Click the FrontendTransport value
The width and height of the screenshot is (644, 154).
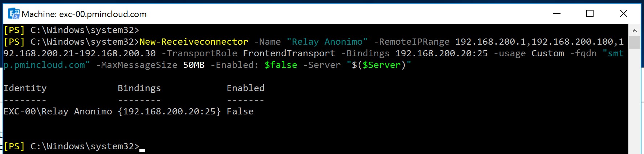pyautogui.click(x=289, y=53)
